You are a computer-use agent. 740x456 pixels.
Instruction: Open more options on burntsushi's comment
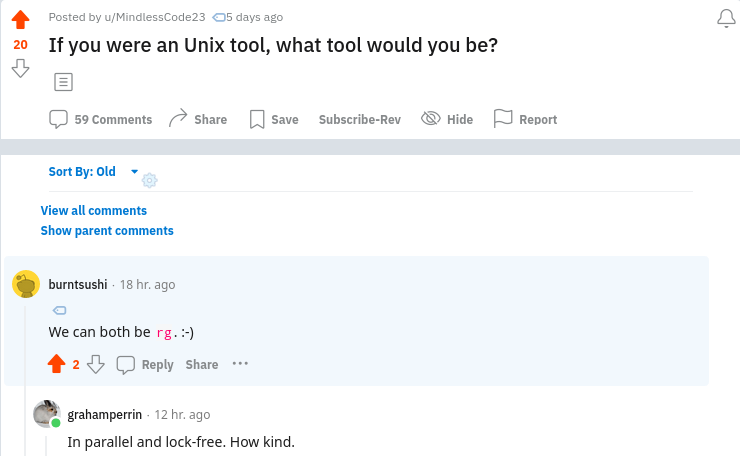click(240, 363)
